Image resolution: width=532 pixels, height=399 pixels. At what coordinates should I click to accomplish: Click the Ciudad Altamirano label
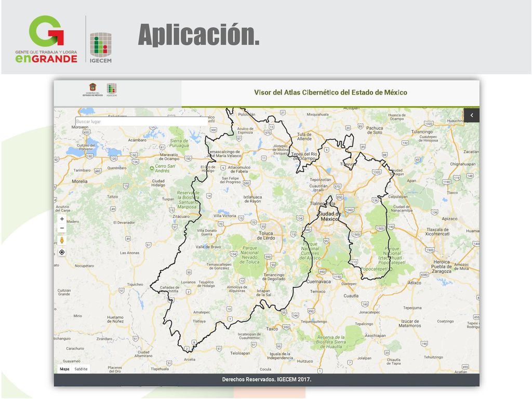click(x=143, y=354)
